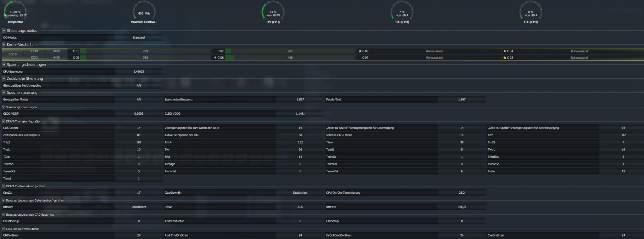The height and width of the screenshot is (239, 644).
Task: Click the Twrrd value 1
Action: coord(139,179)
